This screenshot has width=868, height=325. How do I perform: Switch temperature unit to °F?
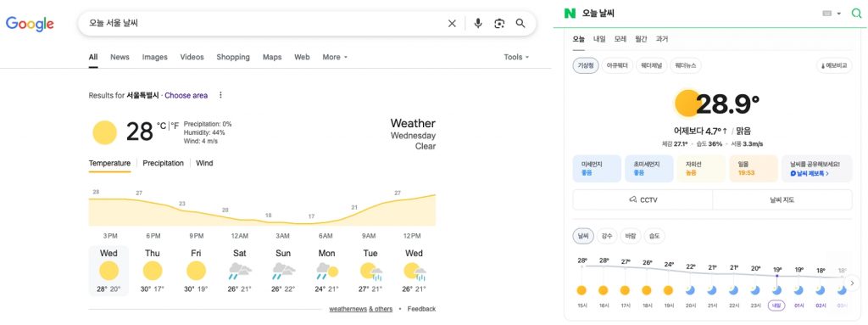tap(175, 126)
